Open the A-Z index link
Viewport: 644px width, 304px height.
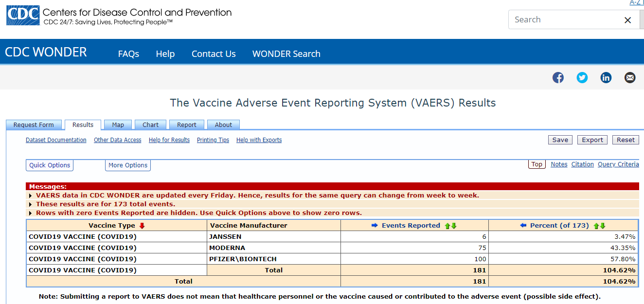coord(637,2)
